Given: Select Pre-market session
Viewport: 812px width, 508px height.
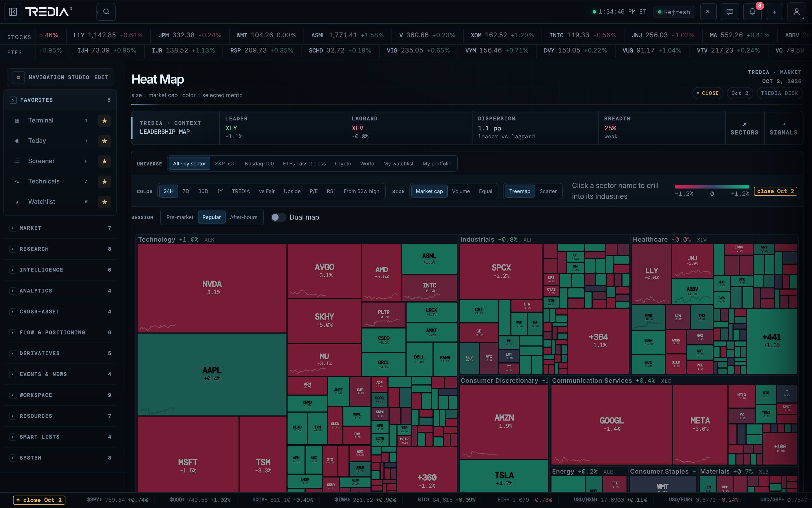Looking at the screenshot, I should pos(180,217).
